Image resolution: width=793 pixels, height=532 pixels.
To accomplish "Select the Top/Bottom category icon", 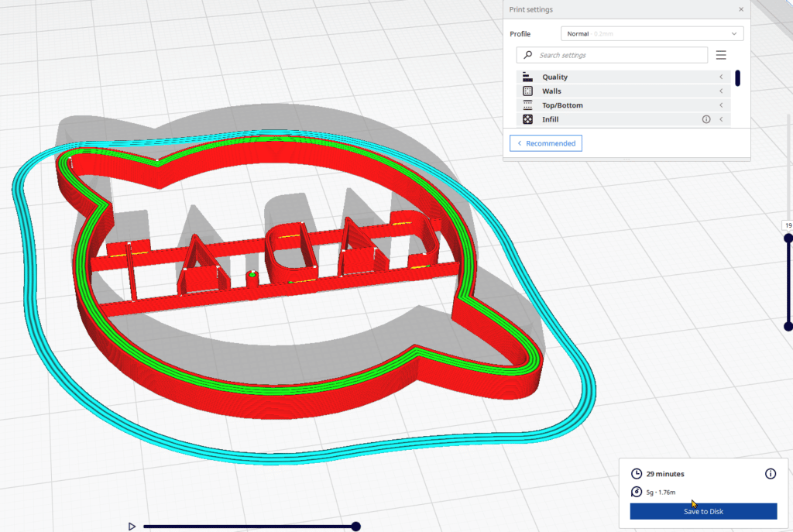I will [527, 105].
